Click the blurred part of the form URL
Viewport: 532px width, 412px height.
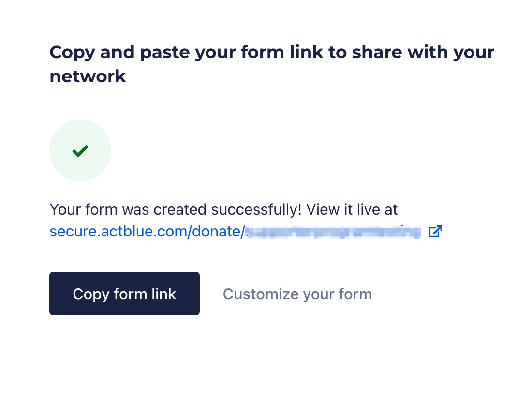tap(333, 232)
